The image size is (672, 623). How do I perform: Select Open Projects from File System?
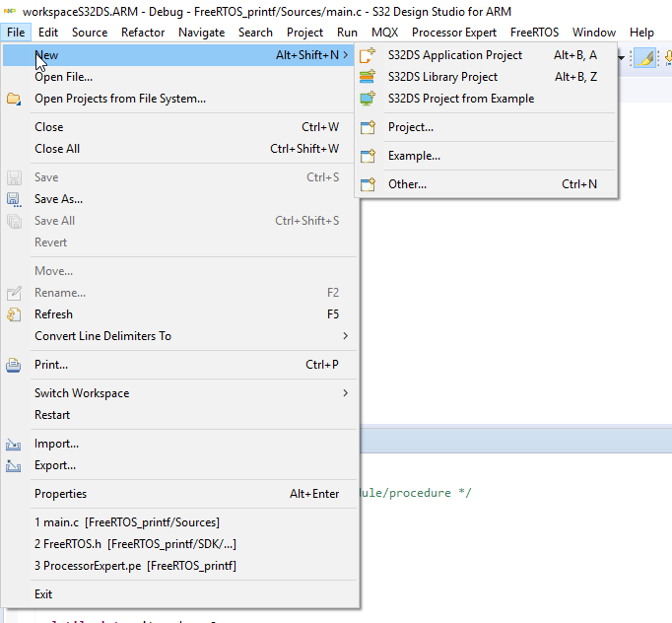pyautogui.click(x=180, y=99)
